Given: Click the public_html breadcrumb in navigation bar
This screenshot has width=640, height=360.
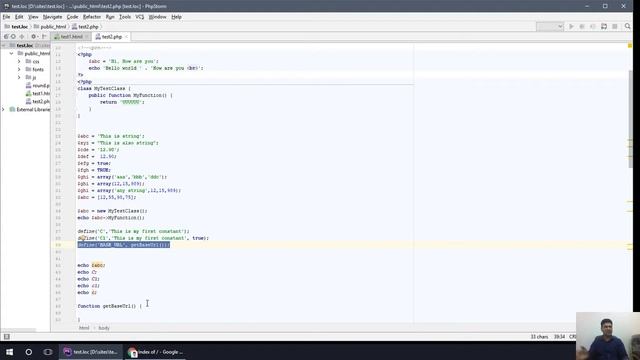Looking at the screenshot, I should [x=50, y=27].
